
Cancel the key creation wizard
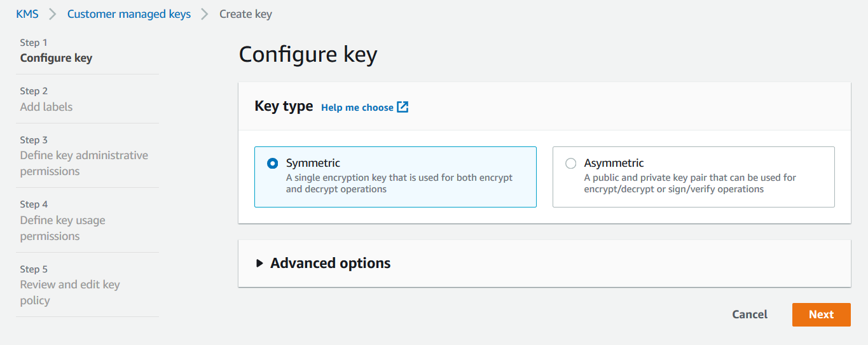(x=750, y=314)
